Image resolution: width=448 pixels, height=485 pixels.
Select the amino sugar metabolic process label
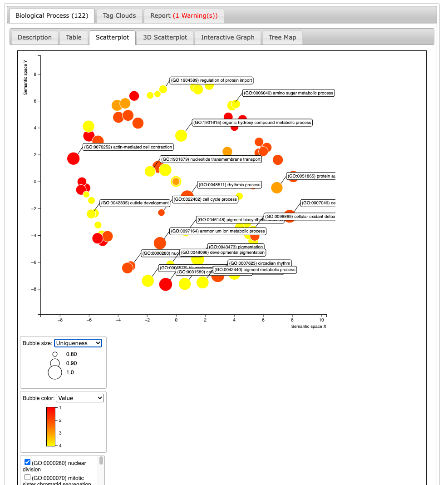pyautogui.click(x=288, y=93)
